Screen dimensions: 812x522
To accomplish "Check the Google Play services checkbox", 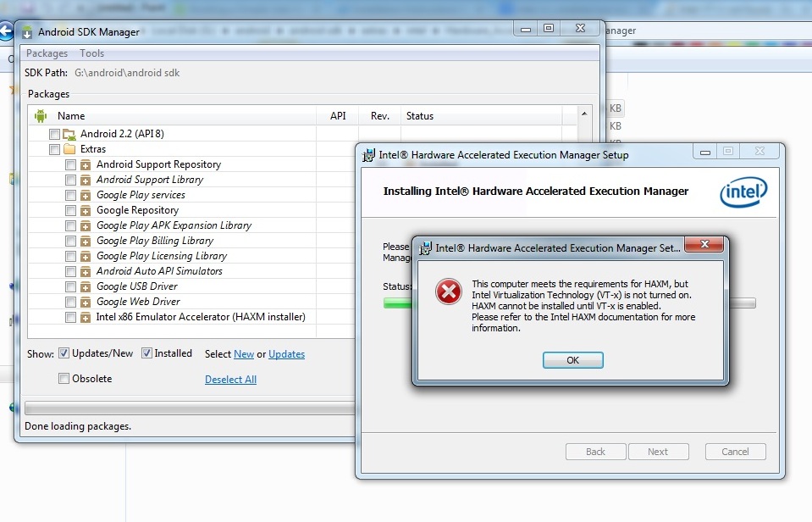I will click(x=70, y=196).
